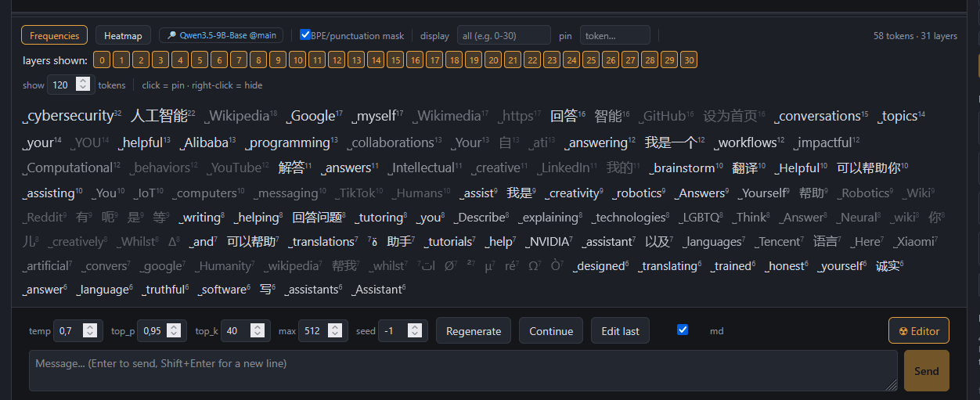The height and width of the screenshot is (400, 980).
Task: Toggle layer 10 button
Action: 297,59
